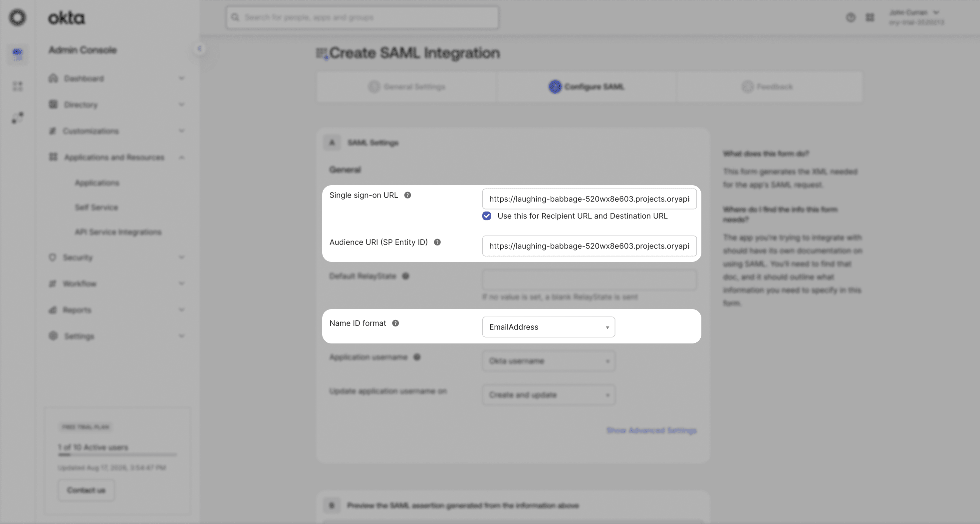Show help for Default RelayState

pyautogui.click(x=405, y=276)
